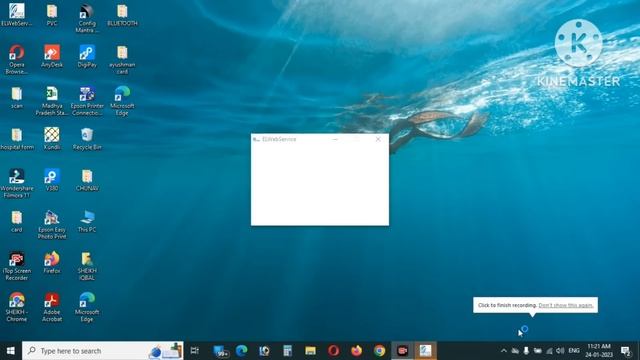The image size is (640, 360).
Task: Show hidden system tray icons
Action: coord(504,351)
